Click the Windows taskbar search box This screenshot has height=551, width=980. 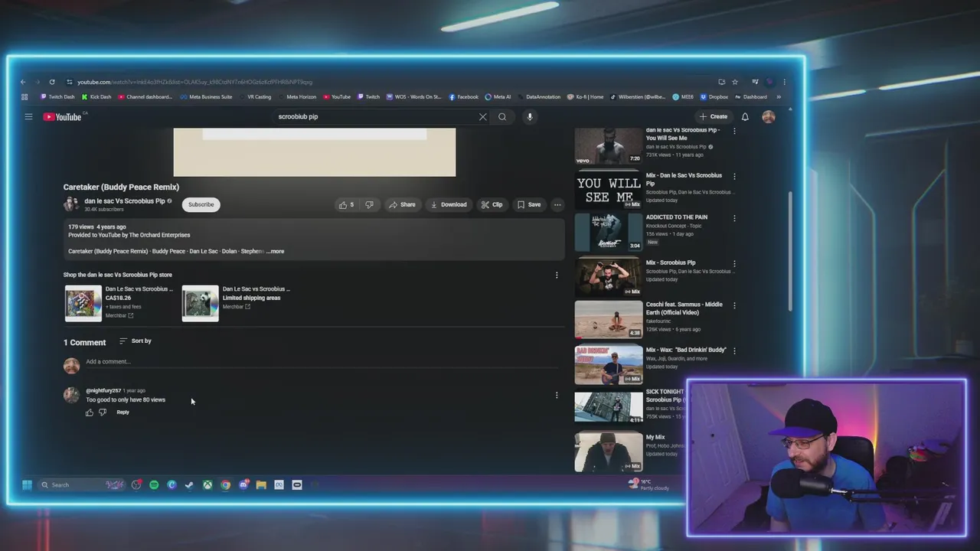click(x=82, y=484)
